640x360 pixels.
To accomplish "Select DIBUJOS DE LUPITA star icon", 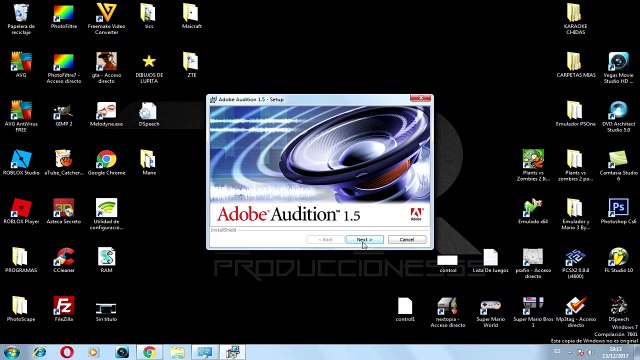I will (149, 68).
